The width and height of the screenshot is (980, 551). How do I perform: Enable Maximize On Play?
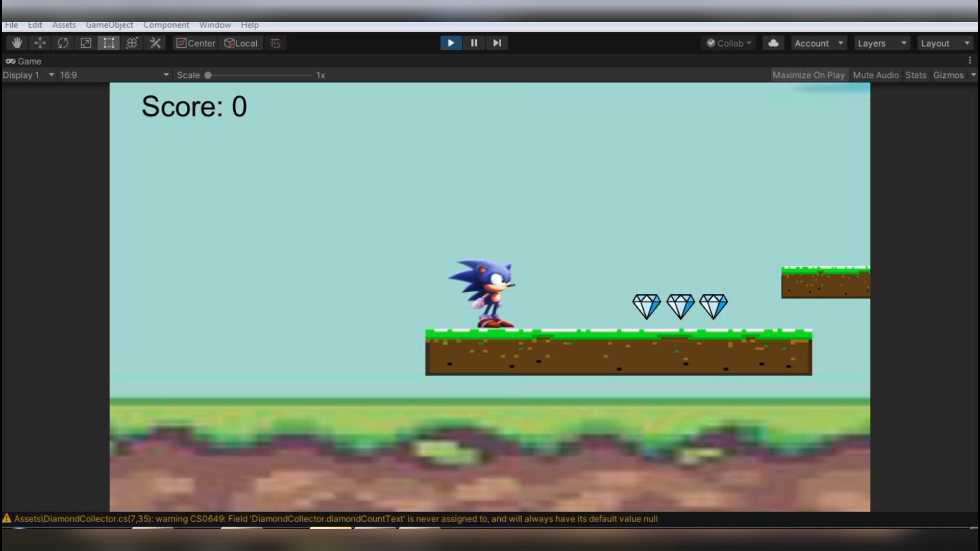[x=808, y=75]
